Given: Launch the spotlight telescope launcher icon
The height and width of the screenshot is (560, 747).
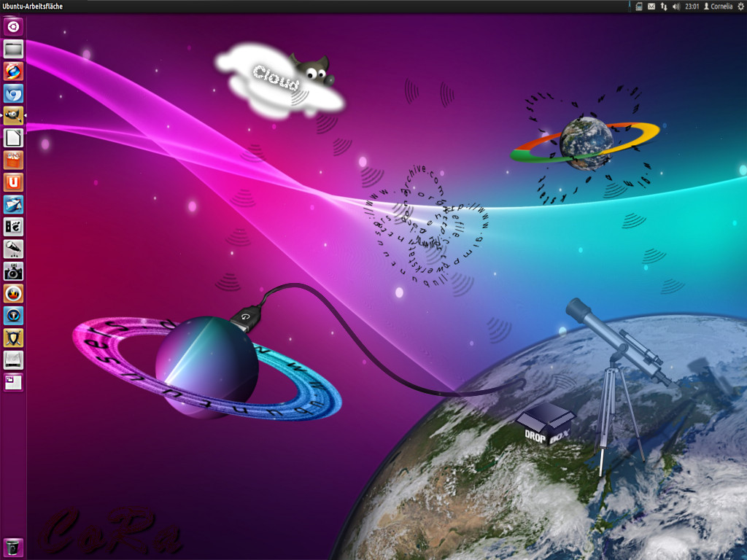Looking at the screenshot, I should [13, 249].
